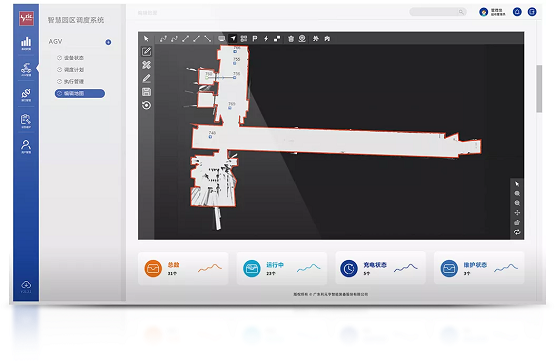Click the search input field at top
555x362 pixels.
pyautogui.click(x=438, y=12)
